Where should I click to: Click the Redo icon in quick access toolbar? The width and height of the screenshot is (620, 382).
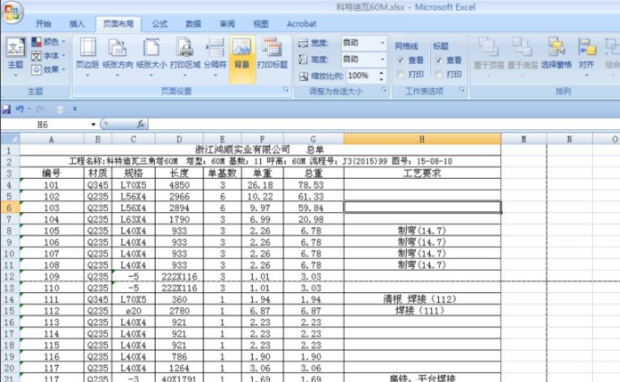(40, 109)
